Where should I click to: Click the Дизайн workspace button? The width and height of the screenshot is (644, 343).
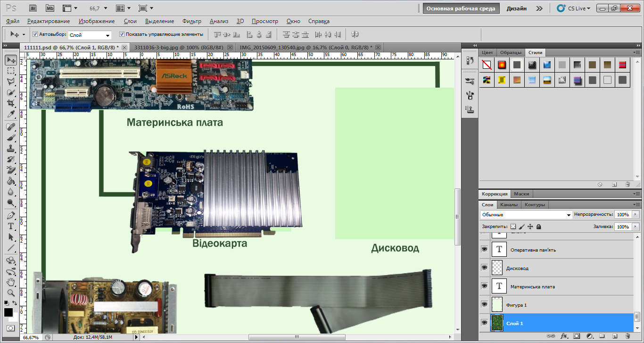[x=517, y=8]
